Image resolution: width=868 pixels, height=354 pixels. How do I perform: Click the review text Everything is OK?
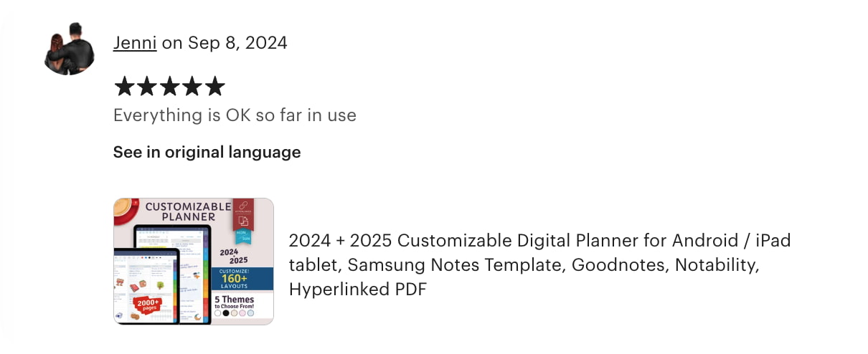point(235,115)
